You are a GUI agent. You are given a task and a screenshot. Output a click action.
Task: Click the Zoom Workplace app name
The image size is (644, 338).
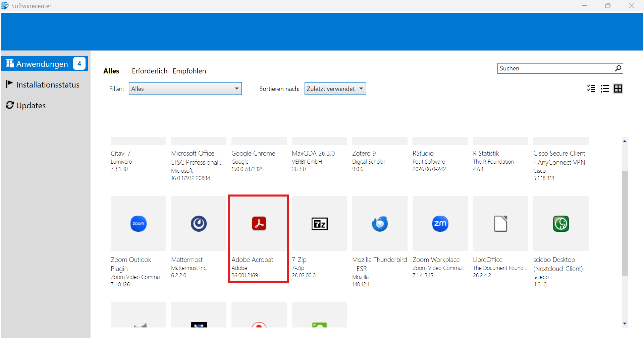[436, 260]
